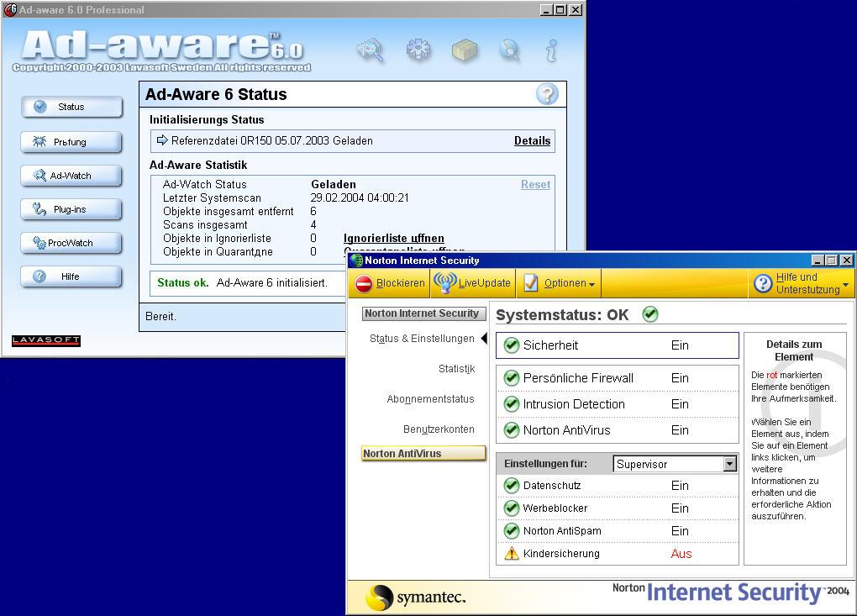Click the Details link next to Referenzdatei
Screen dimensions: 857x616
click(x=532, y=141)
